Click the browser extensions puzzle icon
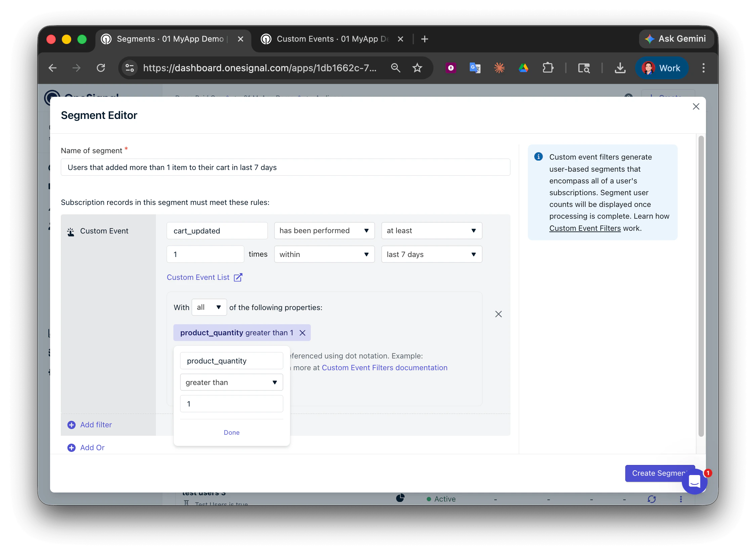Viewport: 756px width, 555px height. click(x=548, y=68)
